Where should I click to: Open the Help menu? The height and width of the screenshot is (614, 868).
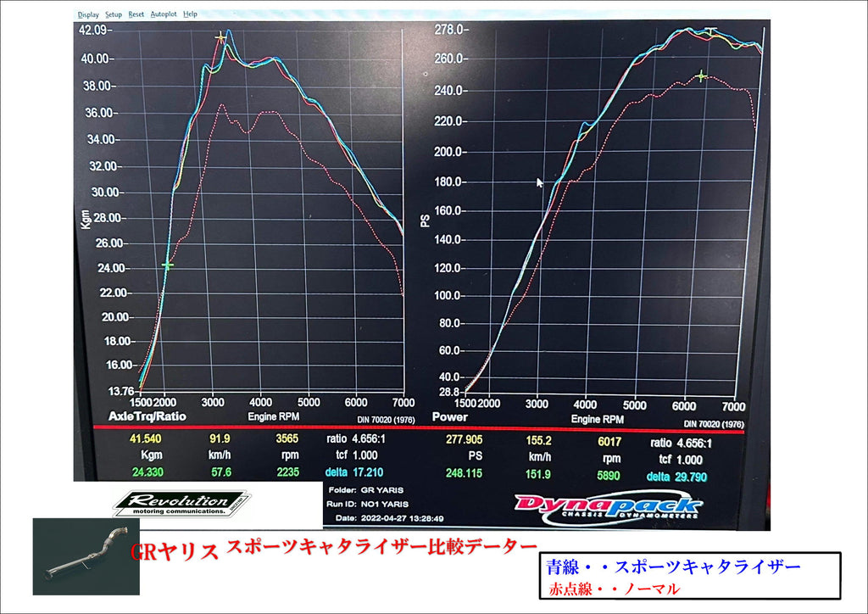coord(190,14)
